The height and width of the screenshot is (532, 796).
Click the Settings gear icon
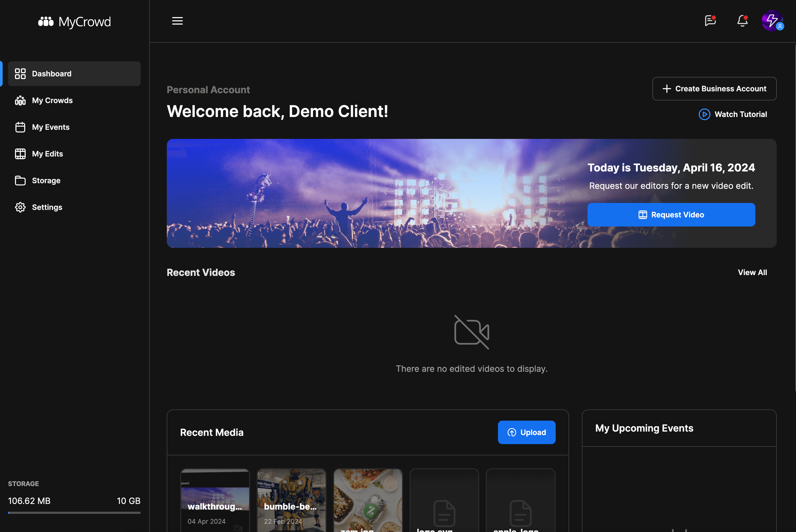pyautogui.click(x=20, y=207)
